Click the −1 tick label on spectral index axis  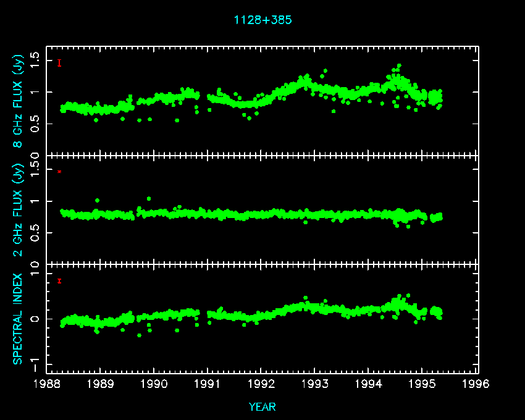tap(36, 360)
